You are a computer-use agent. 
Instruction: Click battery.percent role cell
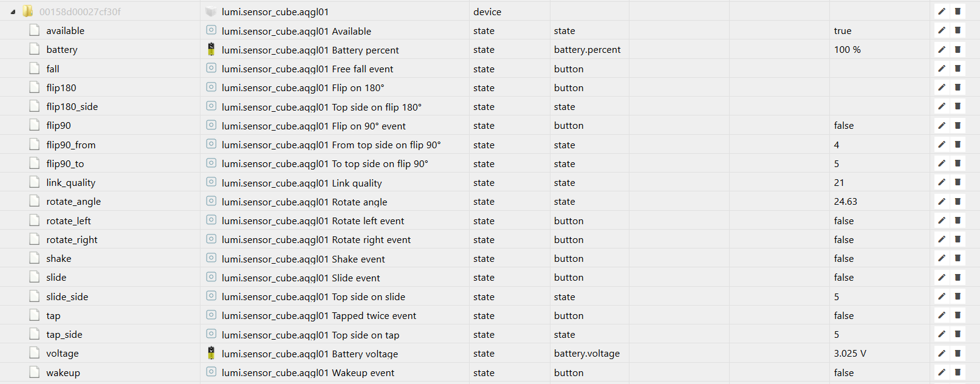[587, 50]
